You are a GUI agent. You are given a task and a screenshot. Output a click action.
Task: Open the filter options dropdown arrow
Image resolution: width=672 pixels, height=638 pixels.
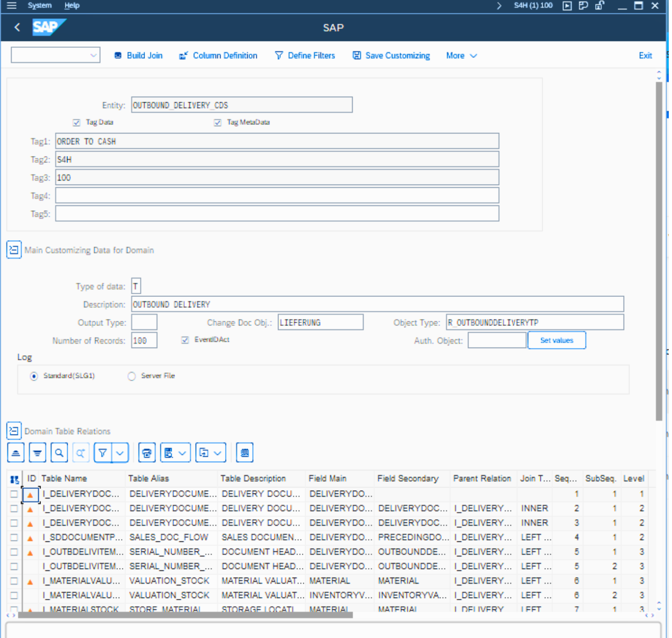pyautogui.click(x=120, y=453)
